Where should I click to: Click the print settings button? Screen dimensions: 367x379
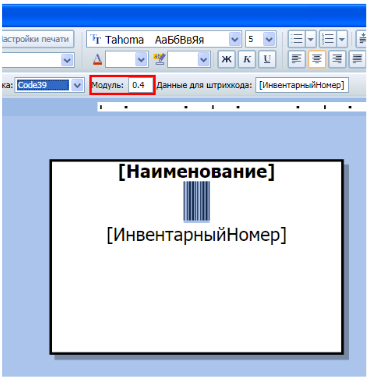coord(37,39)
